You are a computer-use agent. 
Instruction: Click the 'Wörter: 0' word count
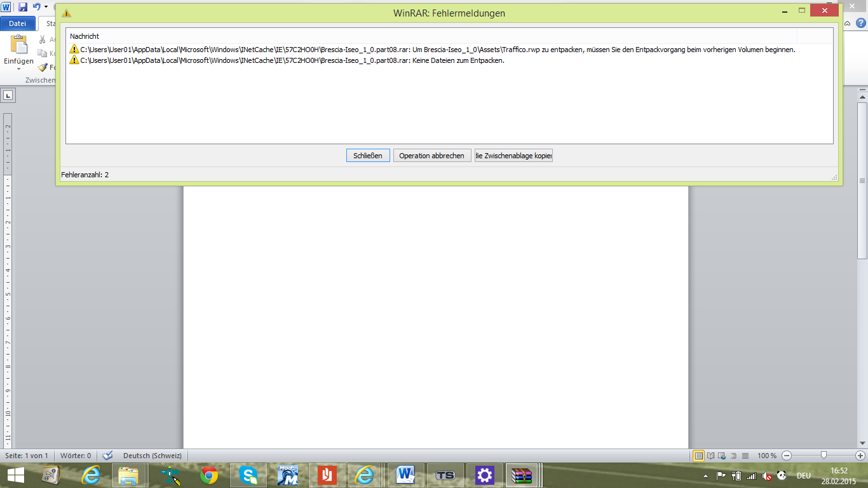pyautogui.click(x=76, y=456)
